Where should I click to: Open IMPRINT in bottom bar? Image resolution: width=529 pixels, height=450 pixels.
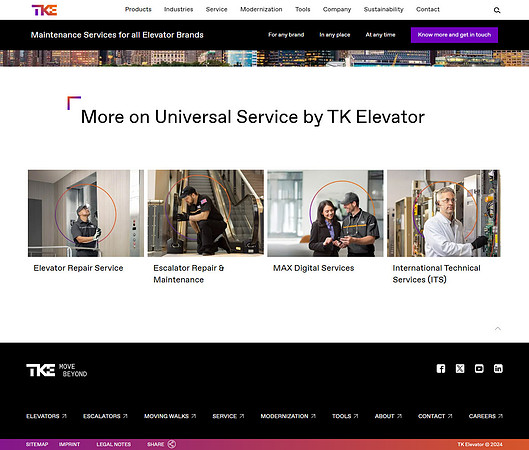(69, 444)
